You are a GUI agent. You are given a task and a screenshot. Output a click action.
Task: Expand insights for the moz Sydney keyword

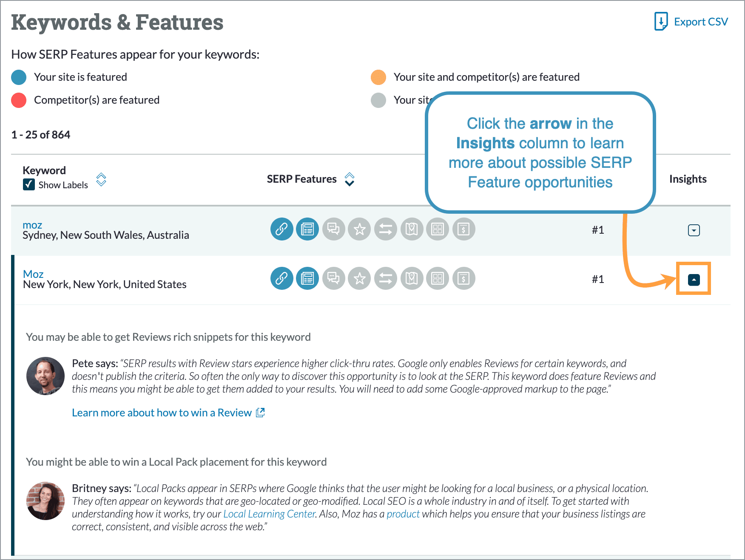(694, 230)
